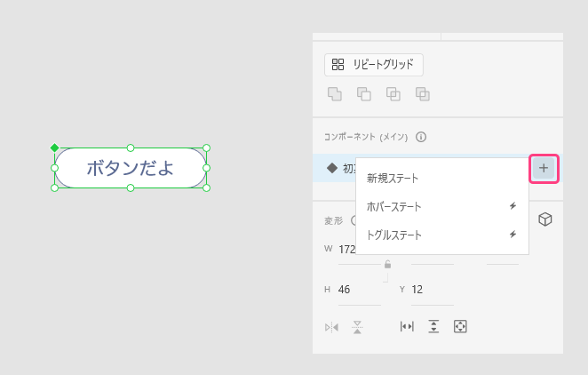The width and height of the screenshot is (588, 375).
Task: Click the Exclude Overlap boolean icon
Action: pos(423,93)
